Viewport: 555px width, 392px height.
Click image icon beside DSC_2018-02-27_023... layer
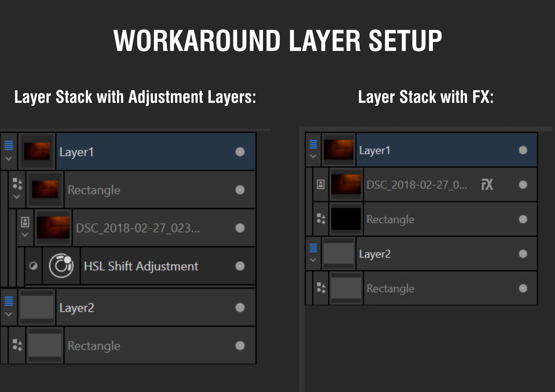pos(25,222)
